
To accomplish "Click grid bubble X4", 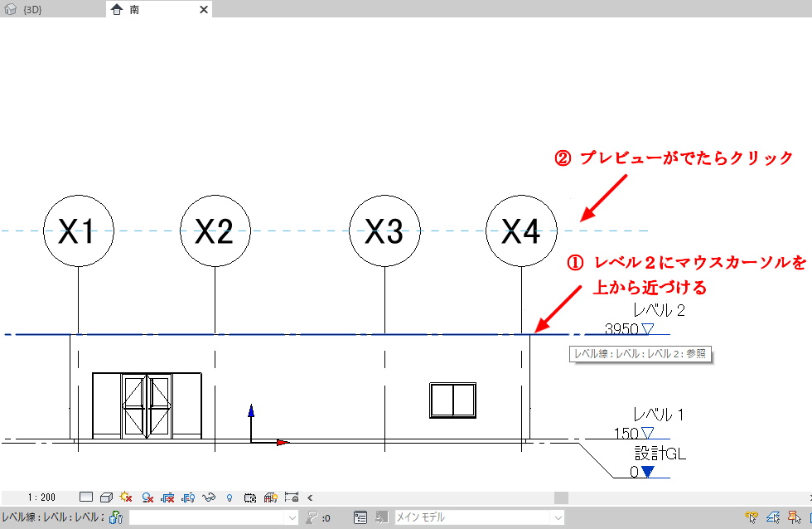I will click(x=521, y=231).
